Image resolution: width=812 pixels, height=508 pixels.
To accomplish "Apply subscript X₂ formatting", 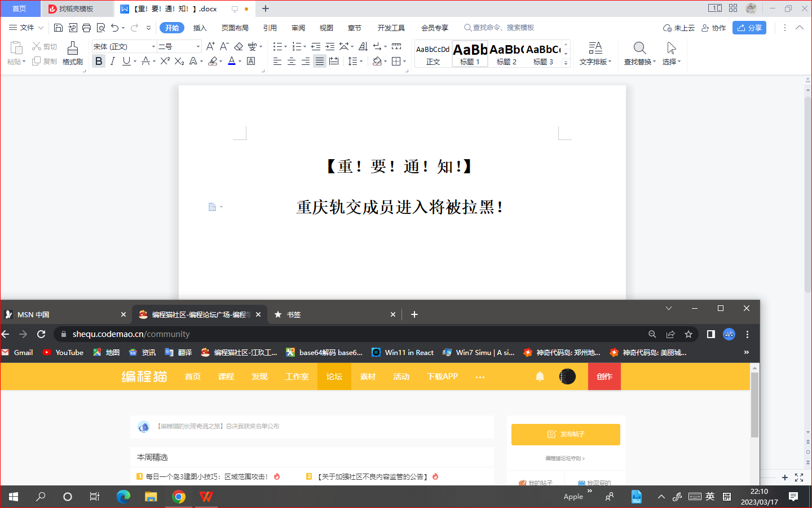I will (x=179, y=61).
